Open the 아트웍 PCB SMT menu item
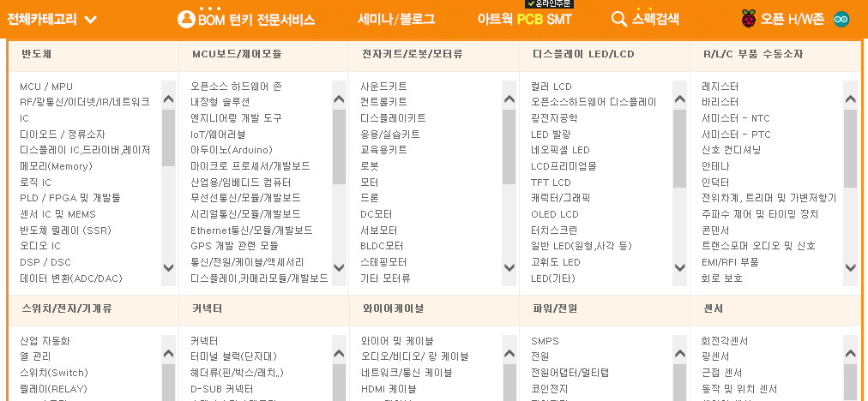The image size is (868, 401). tap(524, 20)
